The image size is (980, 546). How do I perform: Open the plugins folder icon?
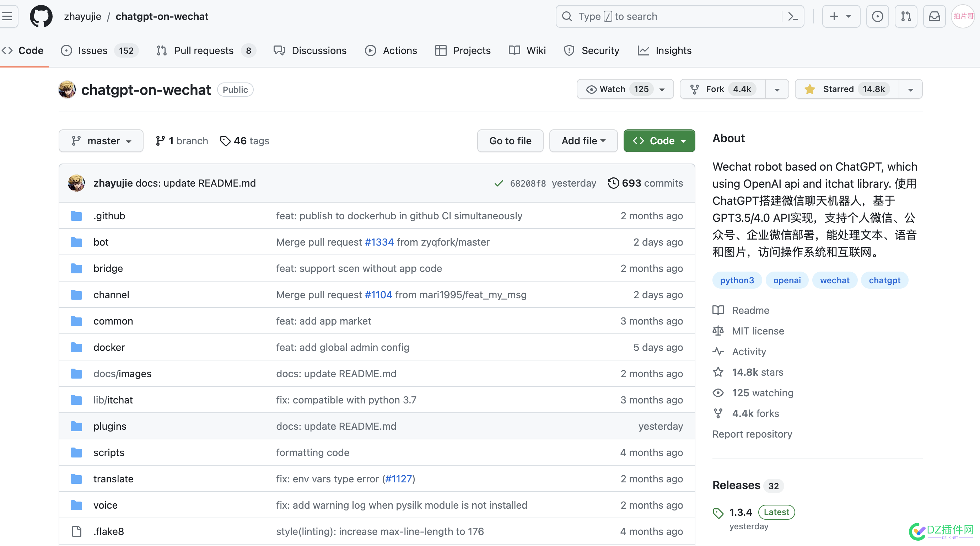point(76,426)
